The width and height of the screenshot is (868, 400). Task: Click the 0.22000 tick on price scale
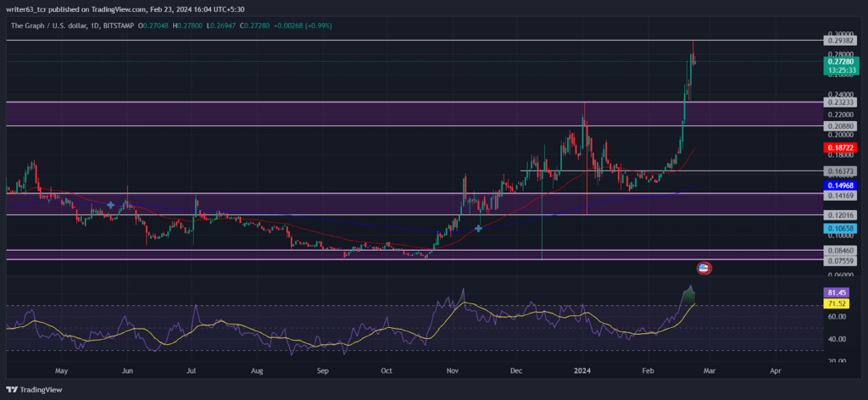(x=840, y=114)
